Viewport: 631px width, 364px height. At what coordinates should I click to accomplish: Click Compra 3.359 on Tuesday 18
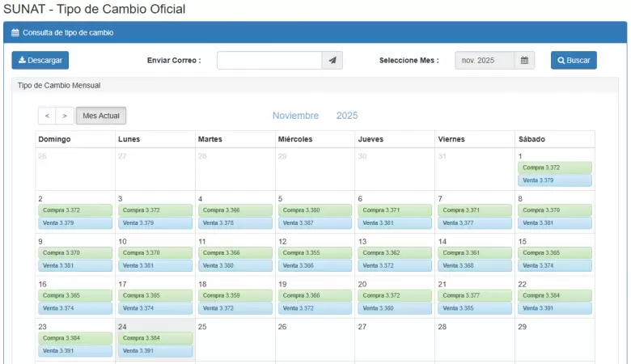tap(235, 295)
